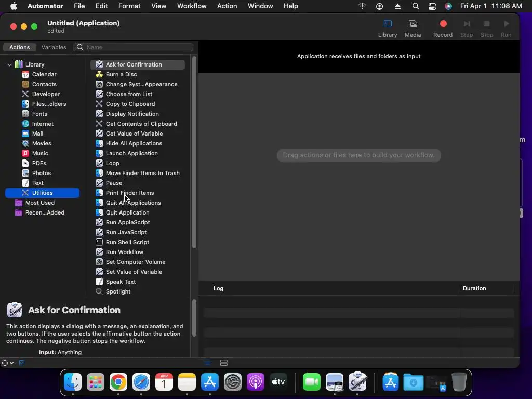The height and width of the screenshot is (399, 532).
Task: Select the Speak Text action
Action: (x=138, y=281)
